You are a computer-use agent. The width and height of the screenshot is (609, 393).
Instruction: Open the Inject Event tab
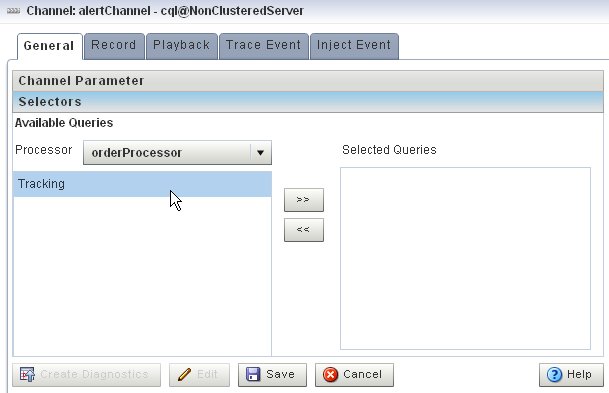[x=354, y=46]
